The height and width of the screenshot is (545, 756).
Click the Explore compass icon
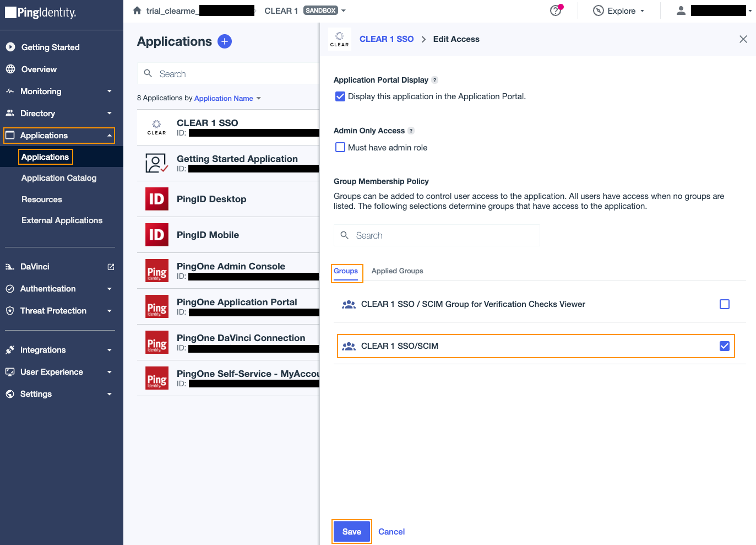(x=599, y=10)
